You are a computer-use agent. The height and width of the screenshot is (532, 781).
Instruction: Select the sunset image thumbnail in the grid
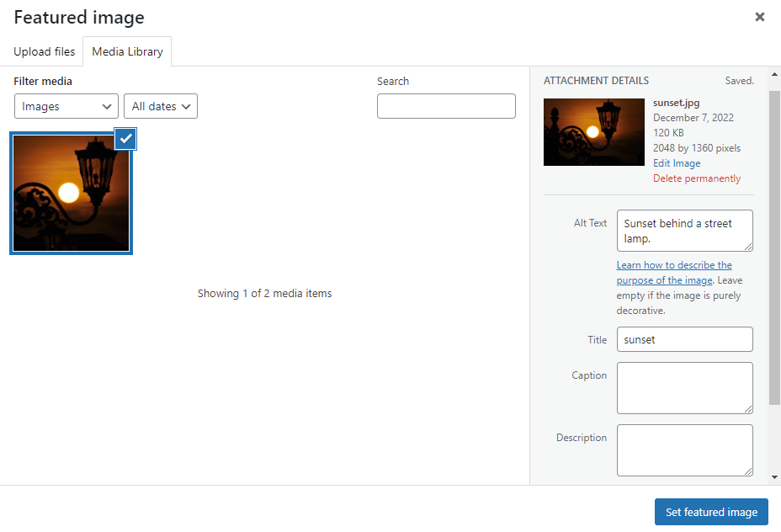click(71, 194)
